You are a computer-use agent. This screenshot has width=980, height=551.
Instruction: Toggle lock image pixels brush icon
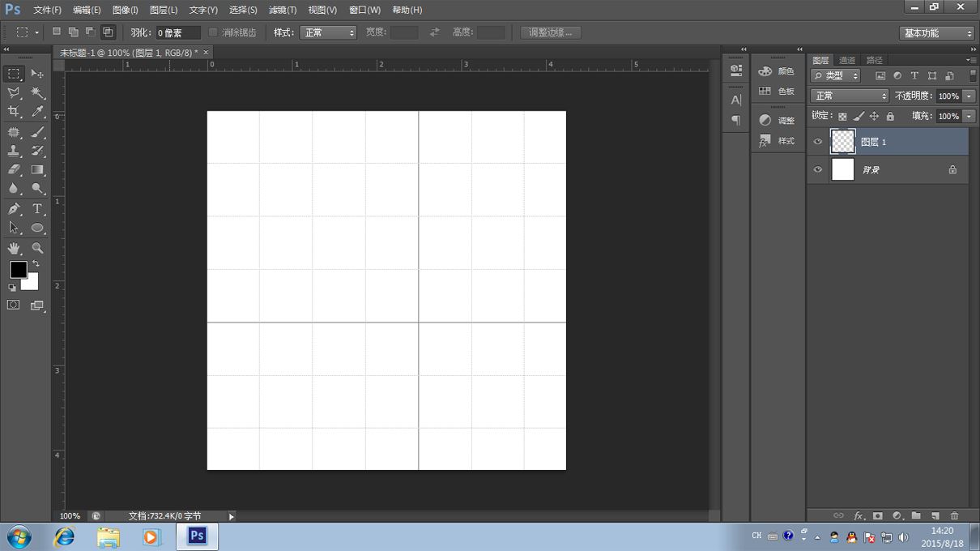click(859, 117)
